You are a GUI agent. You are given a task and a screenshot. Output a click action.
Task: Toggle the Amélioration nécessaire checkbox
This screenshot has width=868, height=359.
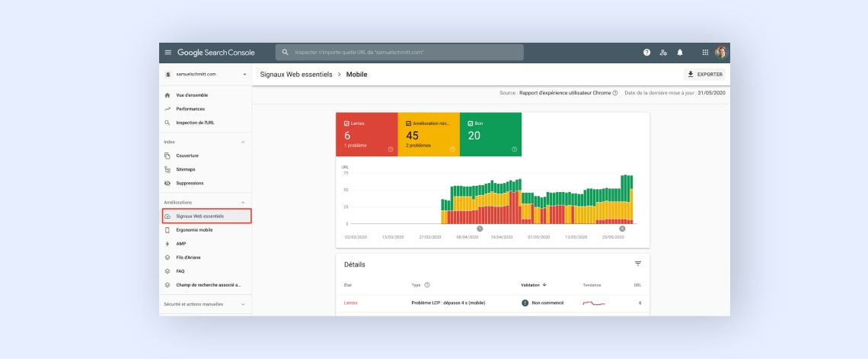coord(409,123)
